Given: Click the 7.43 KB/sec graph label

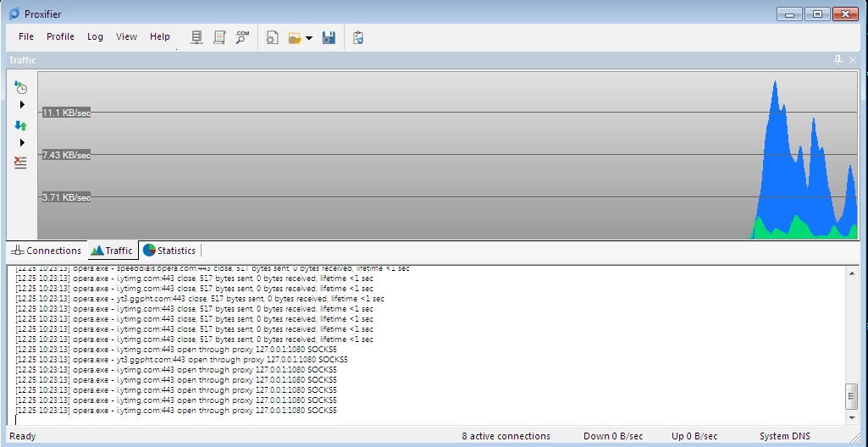Looking at the screenshot, I should (66, 155).
